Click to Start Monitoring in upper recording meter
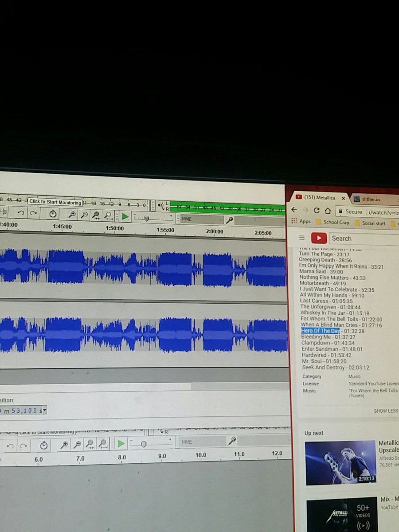This screenshot has width=399, height=532. 55,202
